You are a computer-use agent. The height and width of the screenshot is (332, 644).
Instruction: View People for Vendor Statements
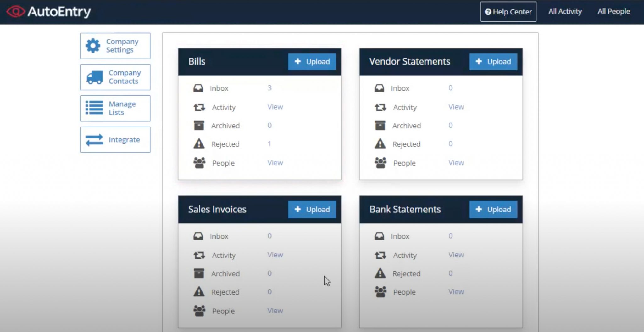[x=456, y=163]
